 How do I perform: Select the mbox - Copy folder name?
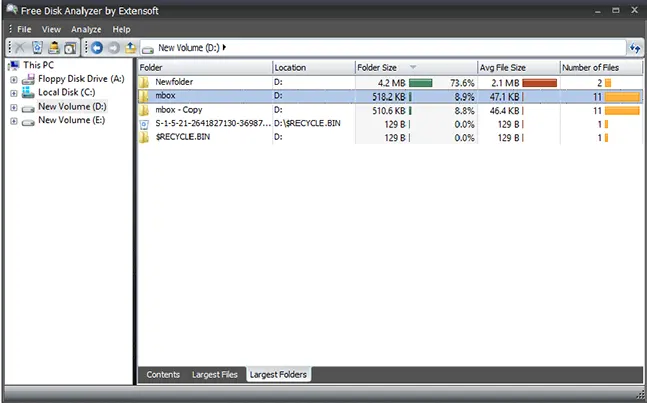[179, 110]
